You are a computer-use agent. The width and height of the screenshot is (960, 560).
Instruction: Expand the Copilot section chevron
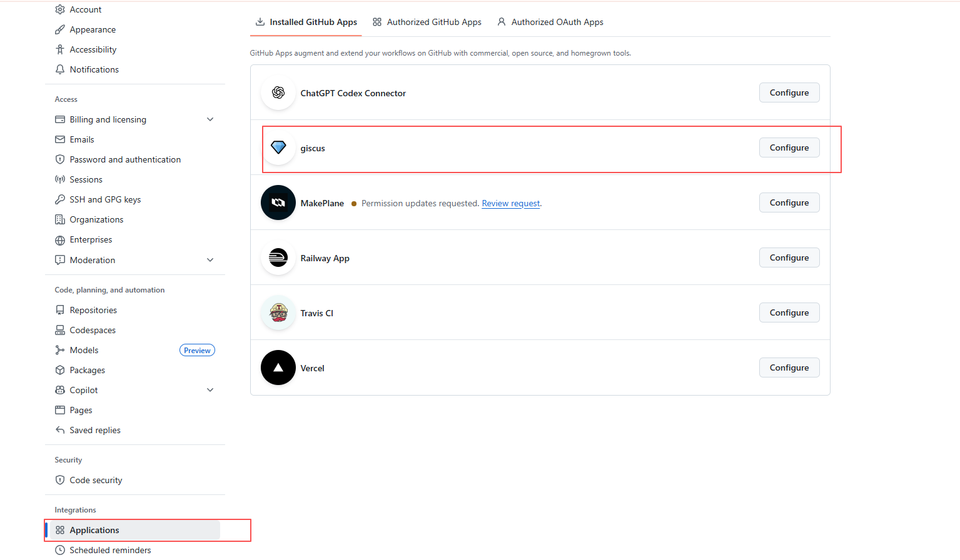pos(210,390)
